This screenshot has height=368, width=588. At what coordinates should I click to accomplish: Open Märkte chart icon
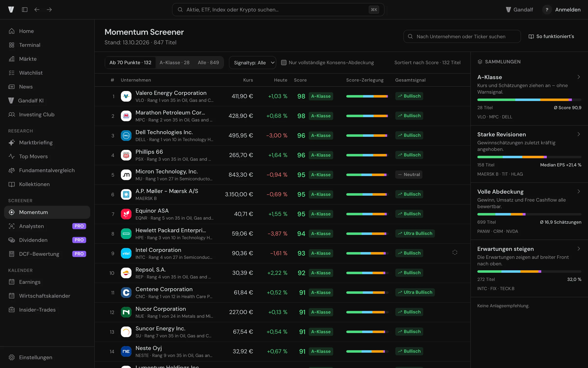(12, 59)
